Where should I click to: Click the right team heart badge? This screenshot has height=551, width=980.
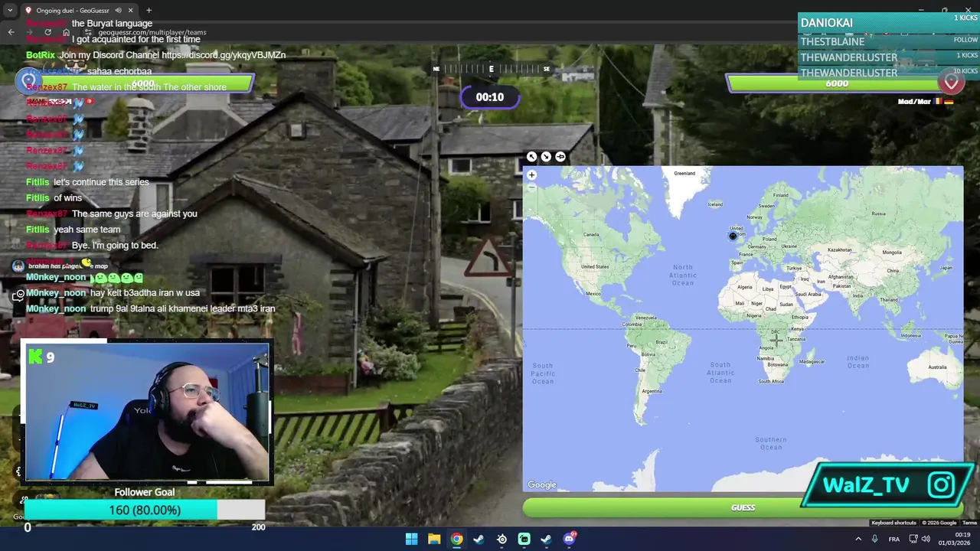click(952, 81)
